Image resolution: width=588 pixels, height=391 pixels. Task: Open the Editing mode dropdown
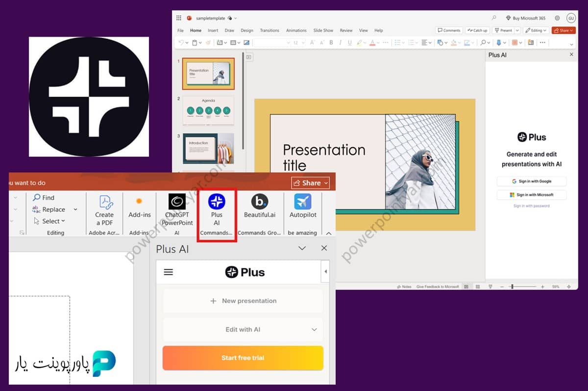(535, 30)
